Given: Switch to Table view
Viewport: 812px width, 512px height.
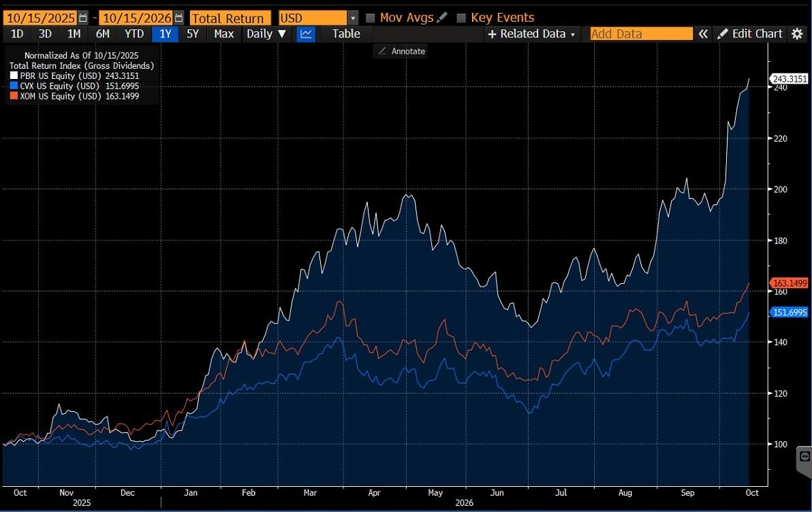Looking at the screenshot, I should [346, 34].
